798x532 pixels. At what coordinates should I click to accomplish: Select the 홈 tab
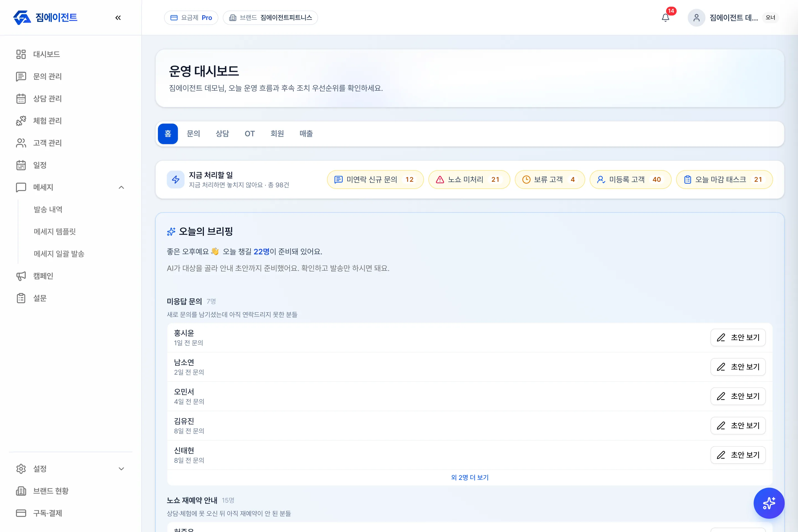168,134
